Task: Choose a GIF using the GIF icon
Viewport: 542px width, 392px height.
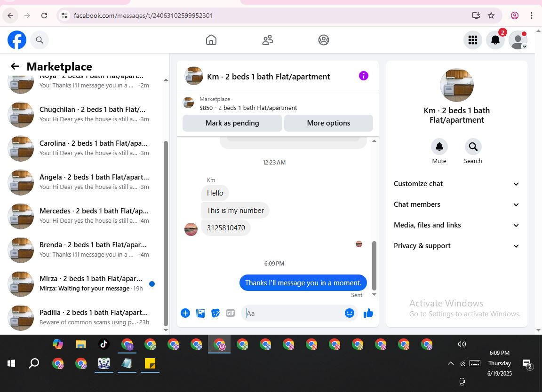Action: tap(230, 313)
